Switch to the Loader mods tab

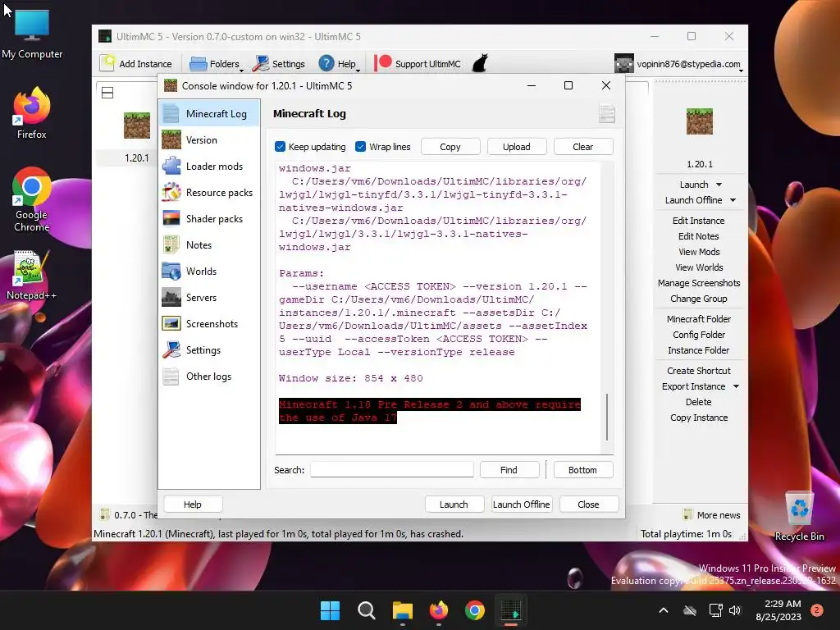pyautogui.click(x=209, y=166)
